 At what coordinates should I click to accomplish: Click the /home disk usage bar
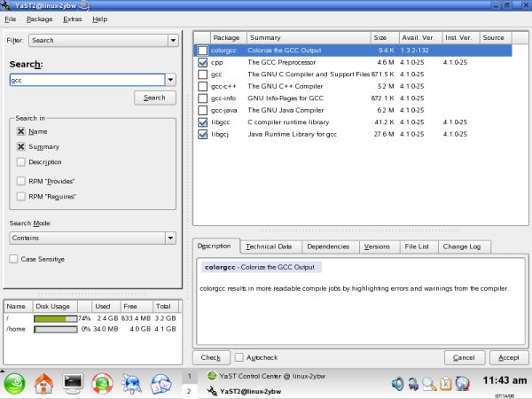pos(55,329)
